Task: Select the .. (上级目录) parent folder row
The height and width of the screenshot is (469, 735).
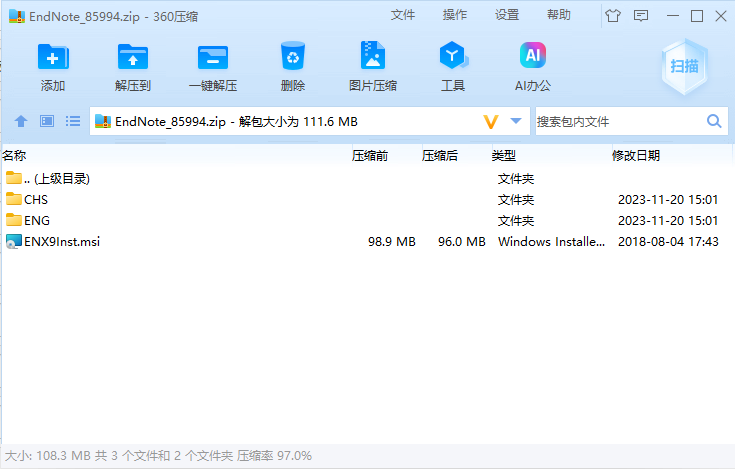Action: coord(366,179)
